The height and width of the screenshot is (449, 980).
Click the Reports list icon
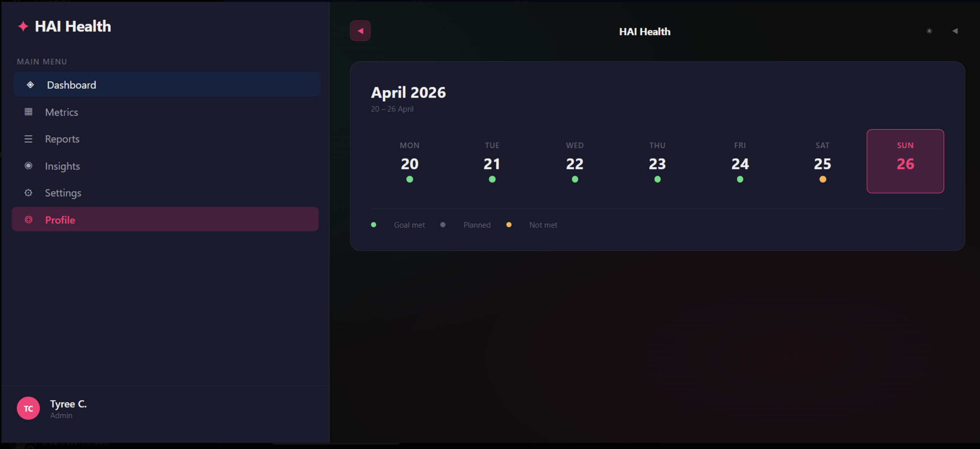29,138
